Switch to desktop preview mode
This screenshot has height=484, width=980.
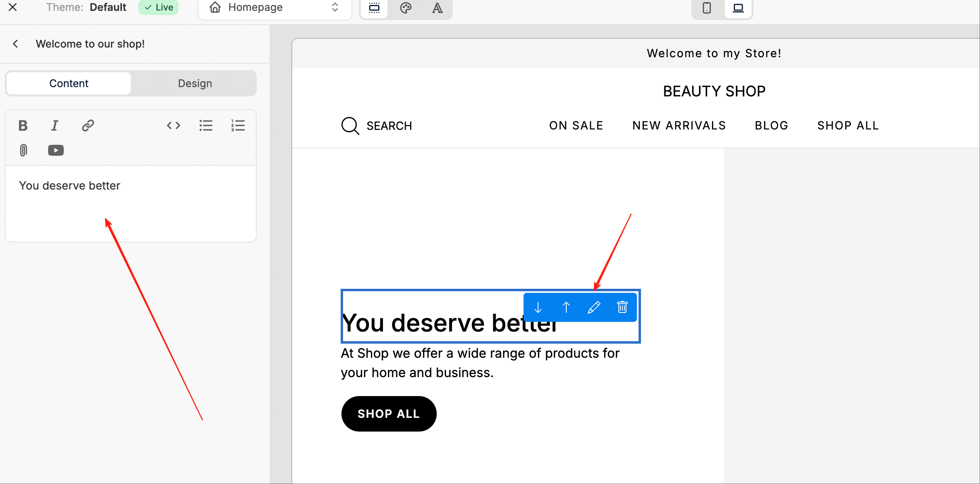(x=738, y=8)
